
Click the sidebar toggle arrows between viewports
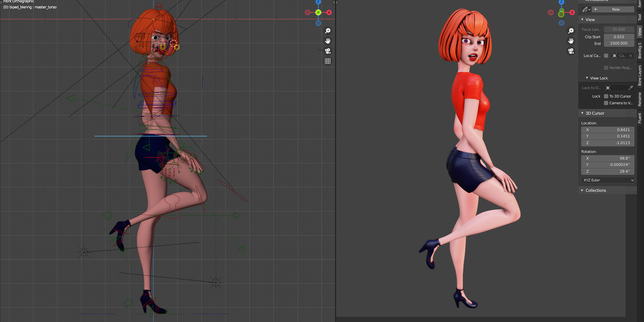(x=335, y=2)
